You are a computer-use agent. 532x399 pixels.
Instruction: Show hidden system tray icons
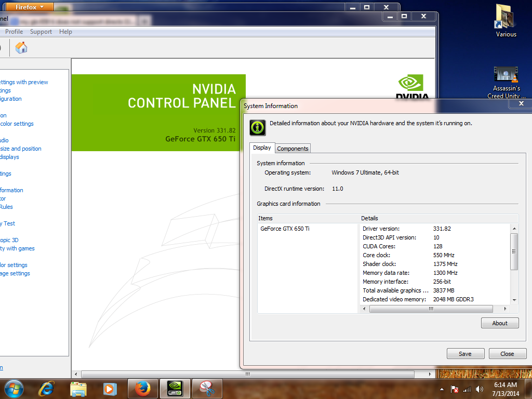[x=442, y=389]
